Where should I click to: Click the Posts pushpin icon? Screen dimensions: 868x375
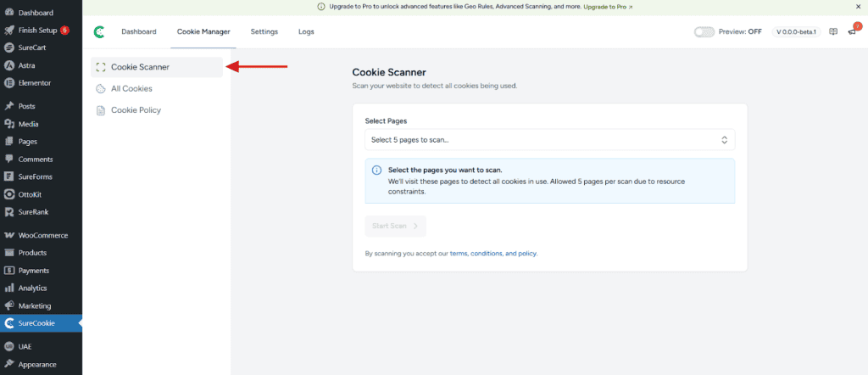8,106
